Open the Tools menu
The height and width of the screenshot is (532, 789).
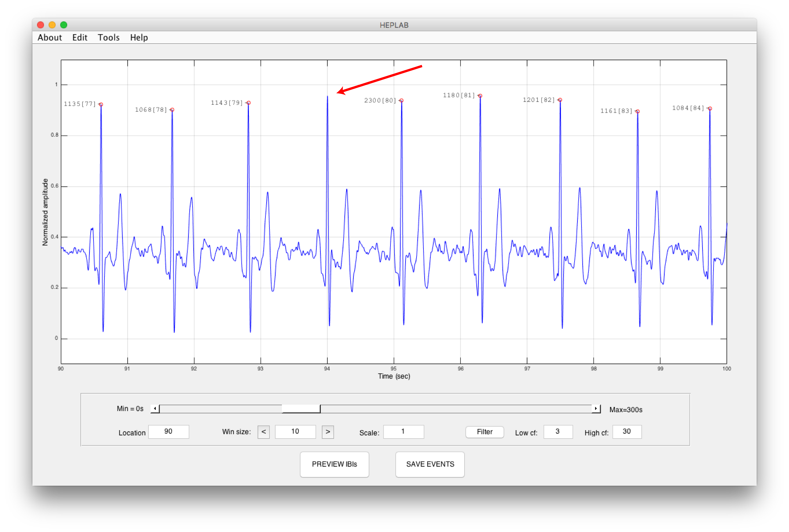click(x=109, y=37)
